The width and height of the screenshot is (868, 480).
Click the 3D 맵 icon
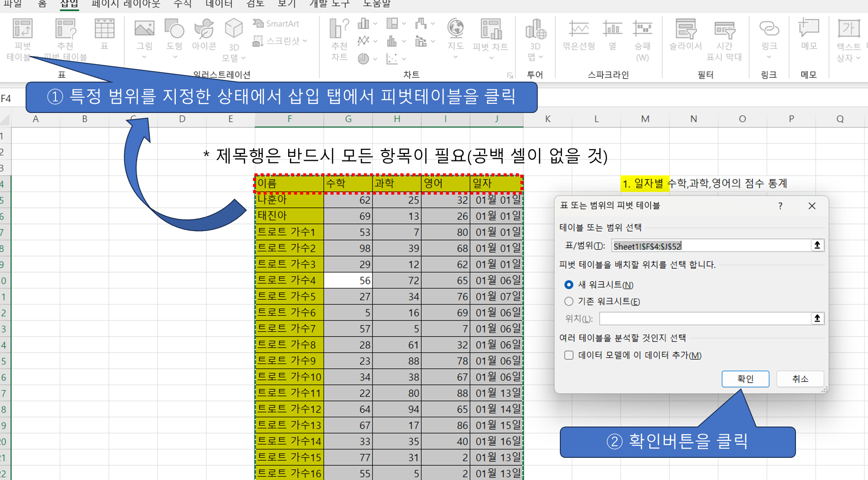tap(535, 30)
